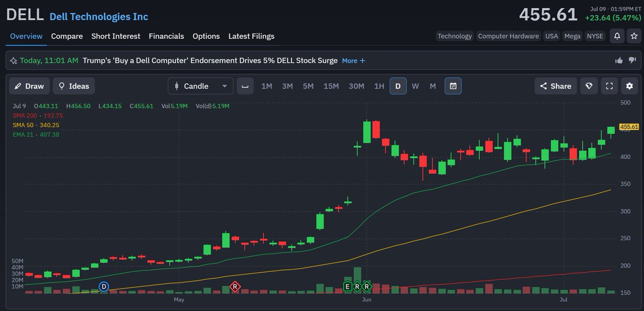The height and width of the screenshot is (311, 644).
Task: Select the 1H timeframe
Action: pyautogui.click(x=379, y=86)
